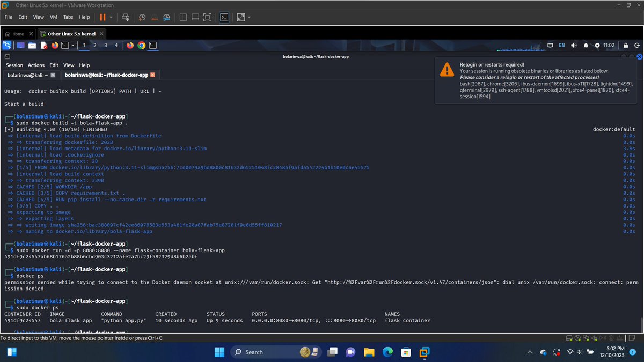Switch to Kali workspace 2

click(x=95, y=46)
